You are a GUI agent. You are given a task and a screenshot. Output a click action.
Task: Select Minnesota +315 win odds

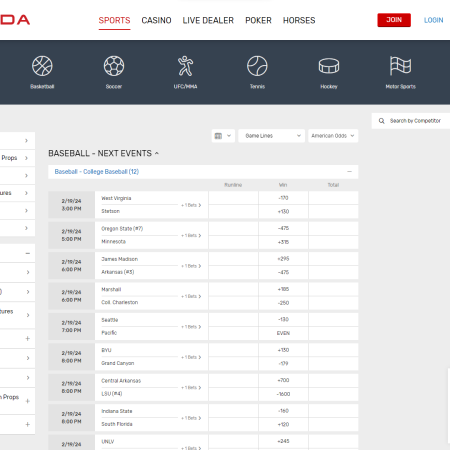coord(283,242)
